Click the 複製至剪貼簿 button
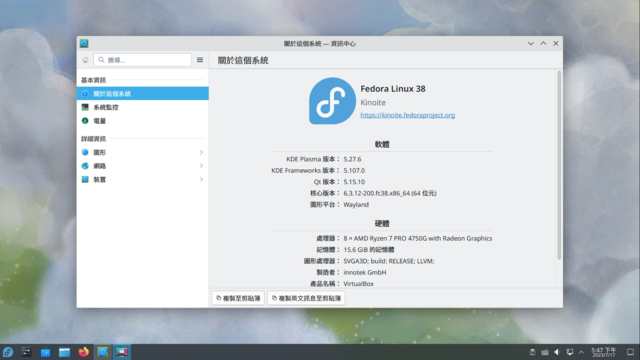The width and height of the screenshot is (640, 360). coord(238,298)
